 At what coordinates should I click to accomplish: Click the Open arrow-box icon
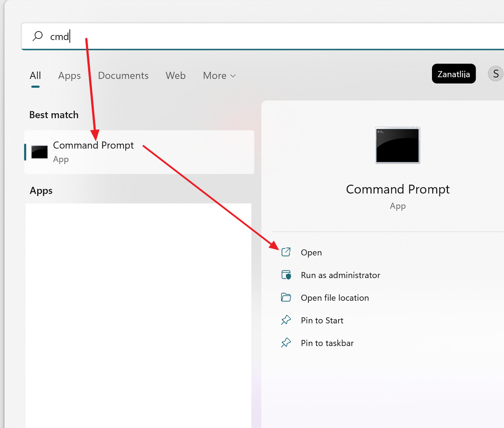click(x=286, y=252)
